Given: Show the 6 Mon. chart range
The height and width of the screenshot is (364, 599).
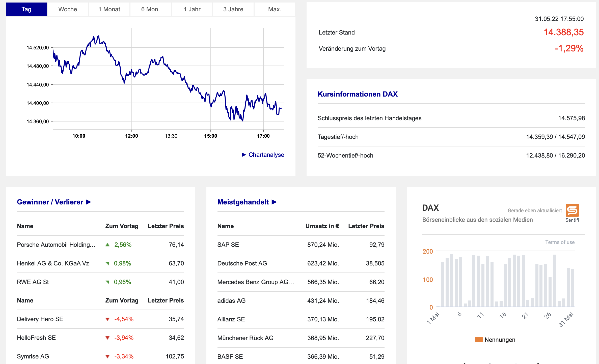Looking at the screenshot, I should click(x=150, y=9).
